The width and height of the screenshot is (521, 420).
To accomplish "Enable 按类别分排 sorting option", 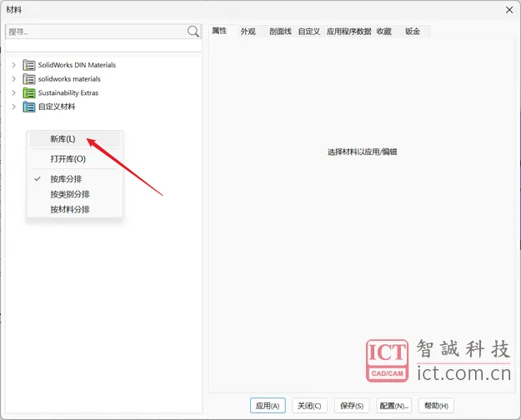I will pyautogui.click(x=70, y=194).
